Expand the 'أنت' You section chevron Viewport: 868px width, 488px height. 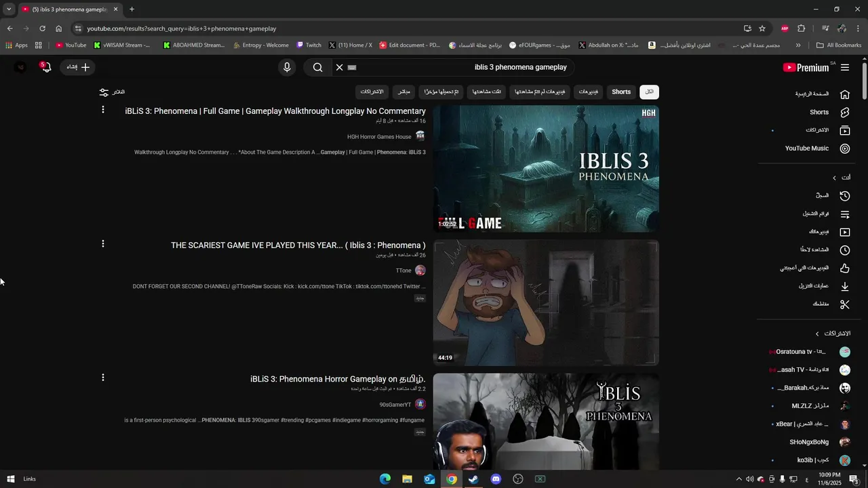[x=835, y=178]
